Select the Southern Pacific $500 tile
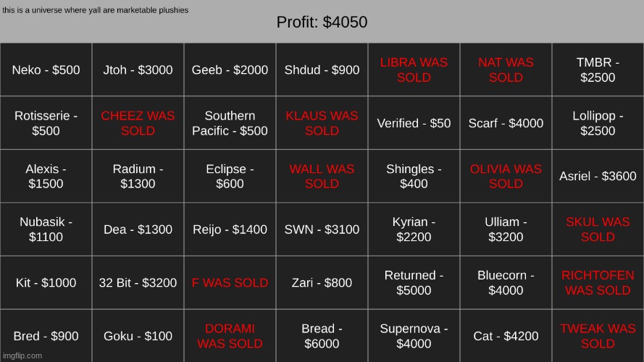Image resolution: width=644 pixels, height=362 pixels. point(230,123)
